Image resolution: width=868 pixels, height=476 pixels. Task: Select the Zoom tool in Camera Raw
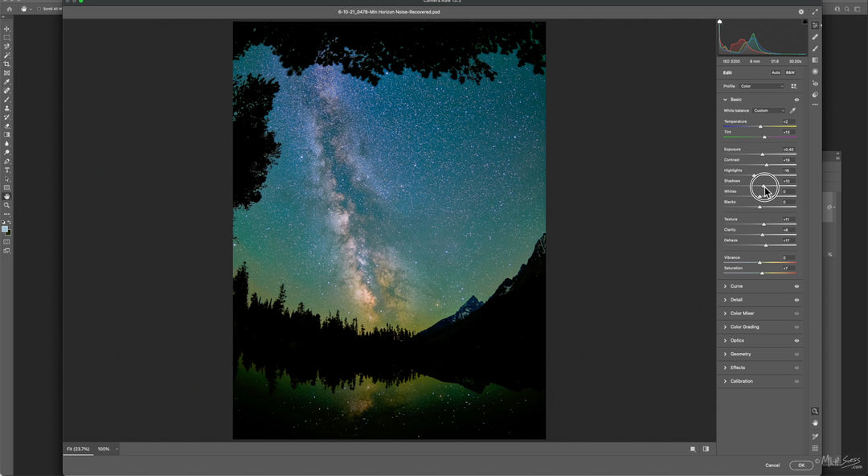click(815, 411)
